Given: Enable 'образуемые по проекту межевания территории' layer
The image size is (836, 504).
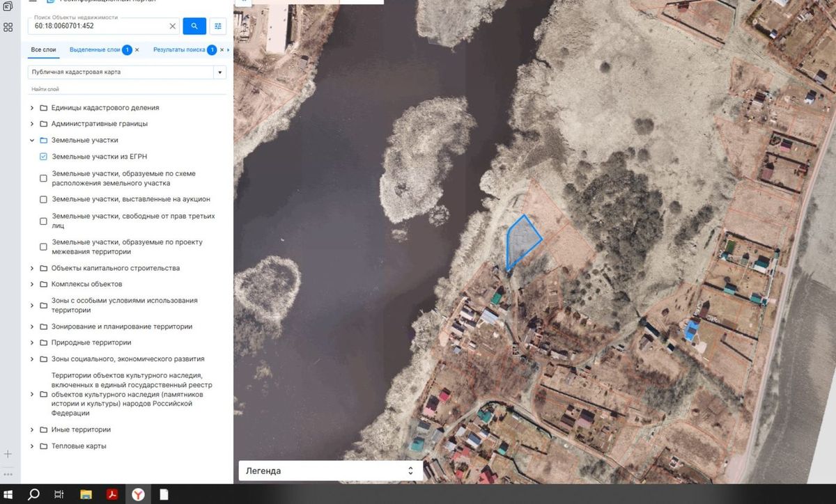Looking at the screenshot, I should point(43,246).
